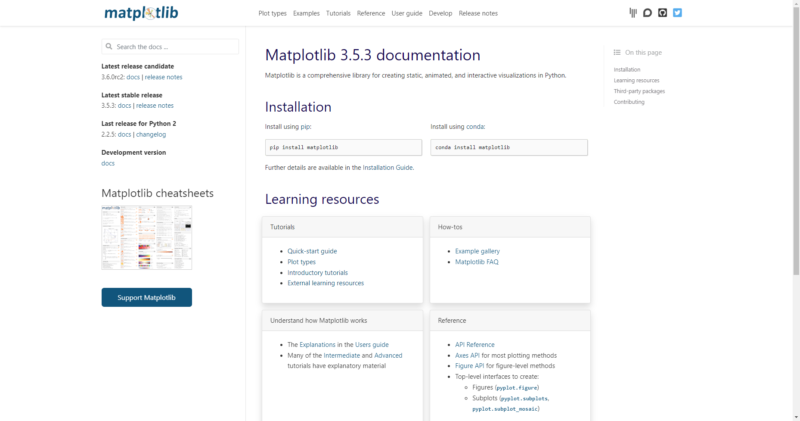Open the Installation Guide link
800x421 pixels.
387,167
